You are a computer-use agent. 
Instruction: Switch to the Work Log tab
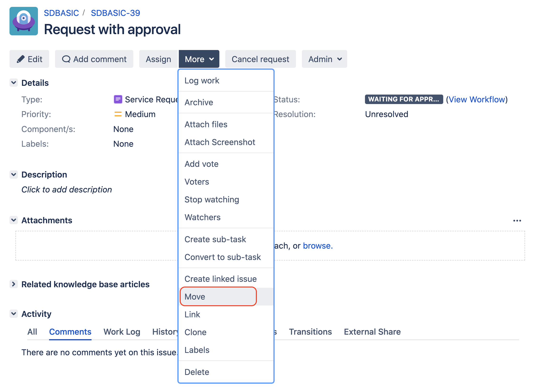coord(122,332)
